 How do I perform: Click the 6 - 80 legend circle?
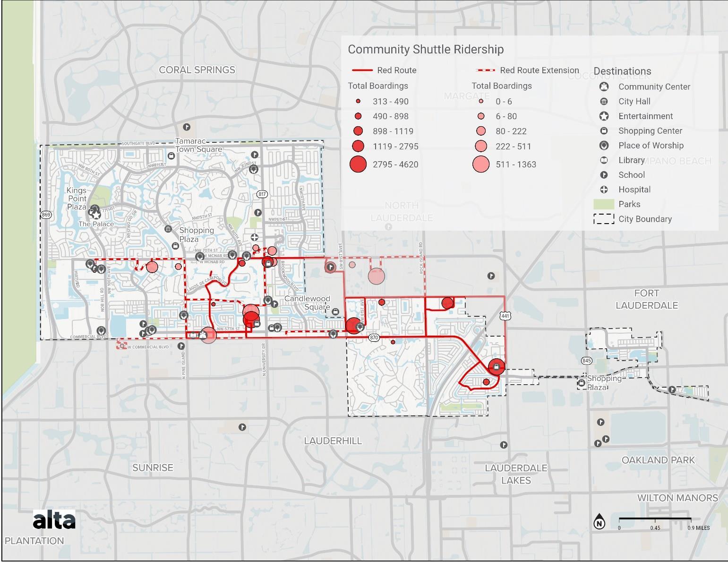click(481, 116)
